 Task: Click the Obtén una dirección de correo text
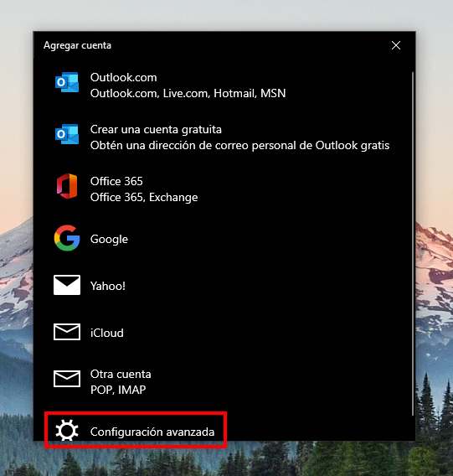[239, 146]
